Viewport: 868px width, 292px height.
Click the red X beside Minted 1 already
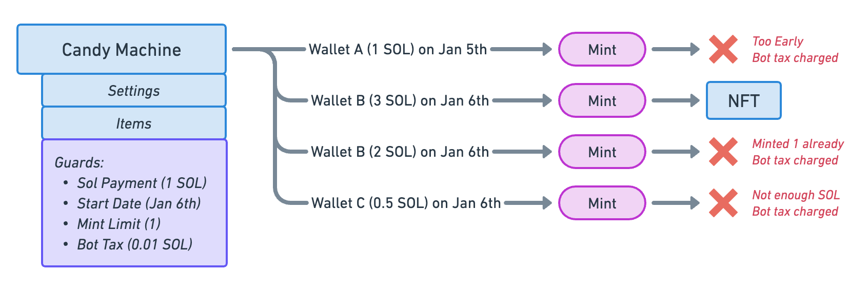pyautogui.click(x=723, y=152)
